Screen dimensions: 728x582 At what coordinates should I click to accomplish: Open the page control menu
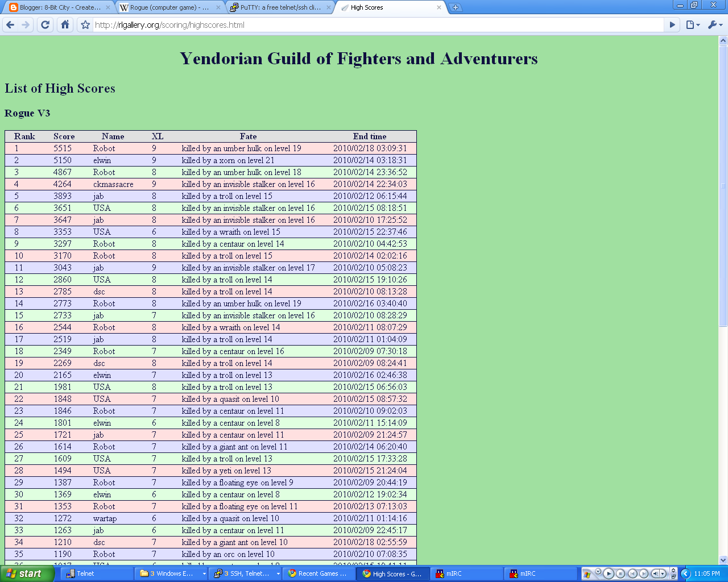point(693,25)
